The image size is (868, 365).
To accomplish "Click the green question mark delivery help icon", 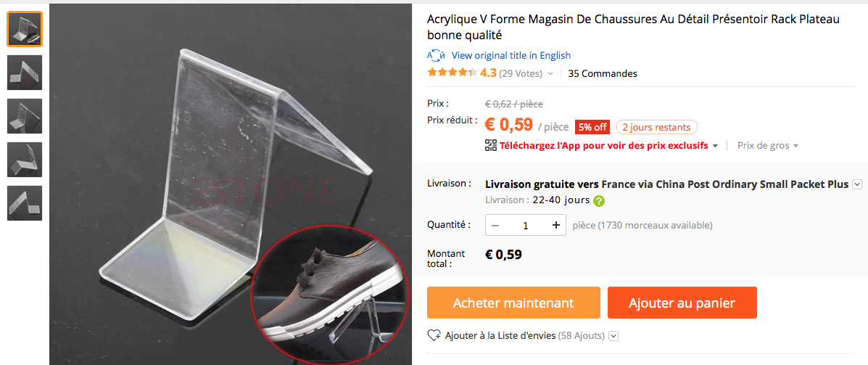I will pos(598,200).
